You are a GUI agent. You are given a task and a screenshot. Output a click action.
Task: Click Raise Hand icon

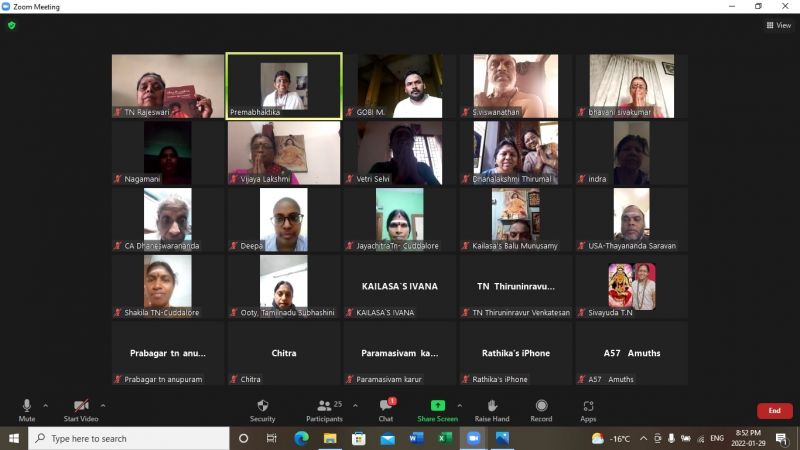[x=492, y=406]
